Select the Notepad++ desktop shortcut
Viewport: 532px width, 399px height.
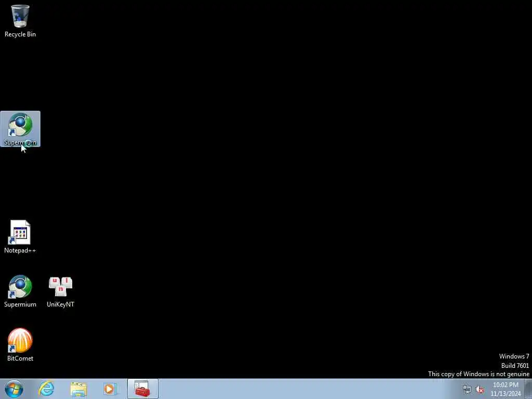(x=20, y=237)
